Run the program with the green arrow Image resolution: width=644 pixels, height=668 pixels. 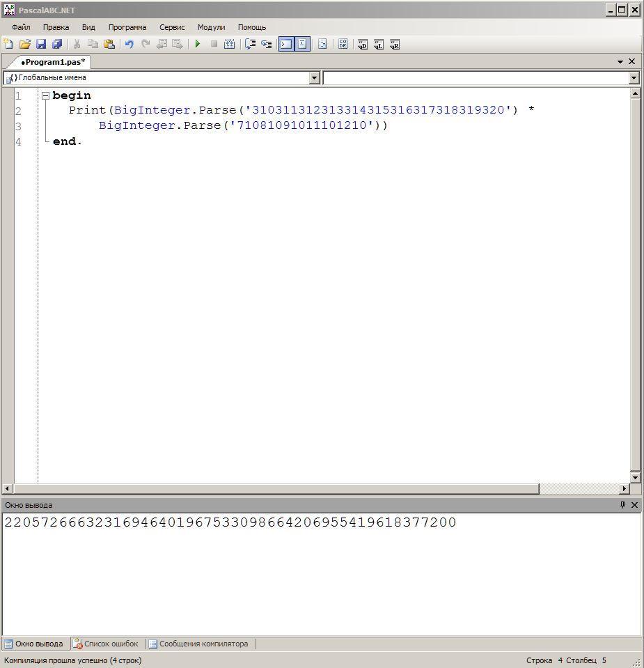coord(198,44)
